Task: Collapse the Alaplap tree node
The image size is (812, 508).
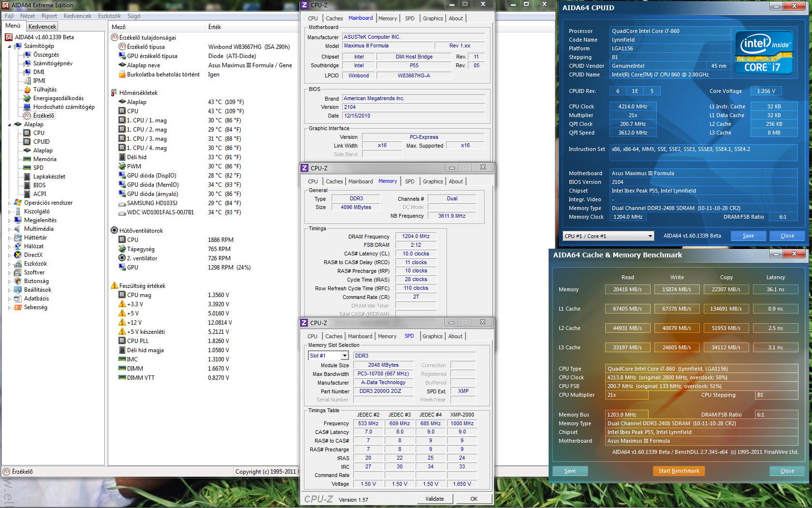Action: point(9,125)
